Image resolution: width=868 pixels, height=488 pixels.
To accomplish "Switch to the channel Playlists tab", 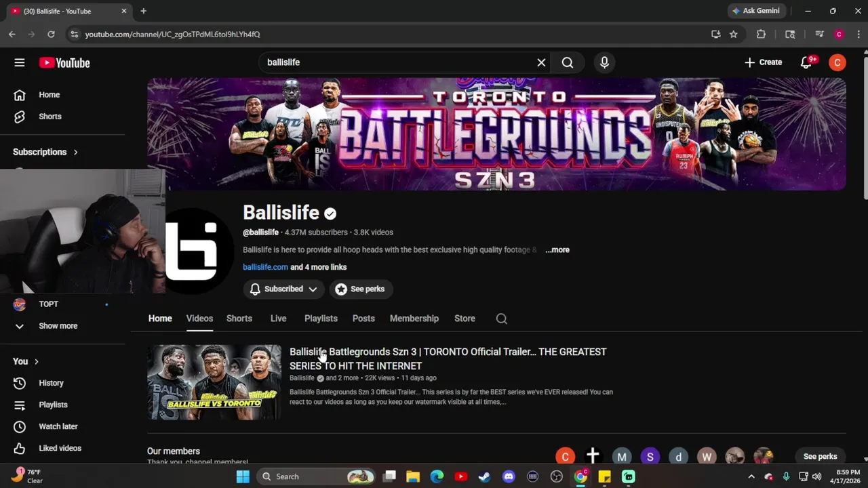I will tap(321, 319).
